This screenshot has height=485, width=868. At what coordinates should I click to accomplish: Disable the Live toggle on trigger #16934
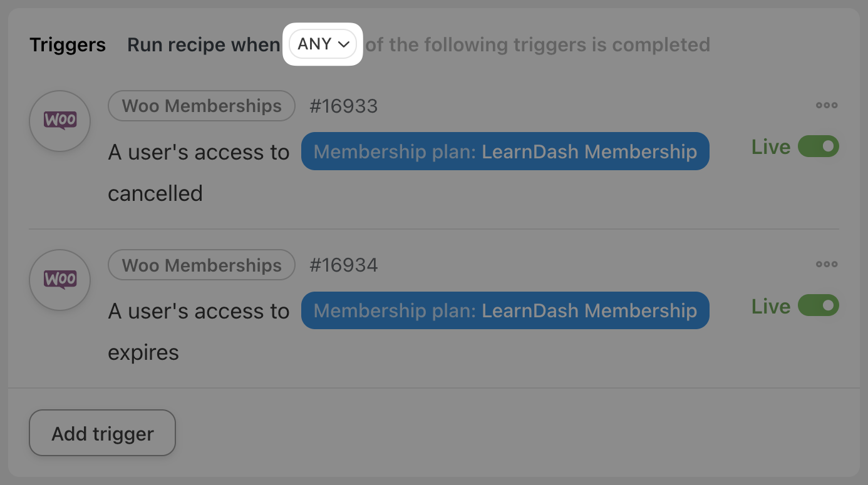coord(818,306)
